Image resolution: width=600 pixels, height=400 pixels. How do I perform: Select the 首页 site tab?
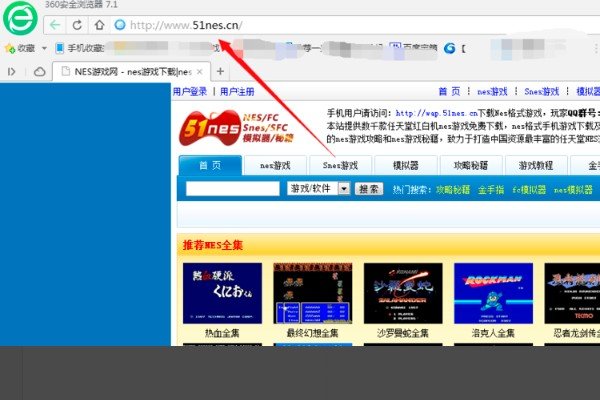tap(210, 165)
